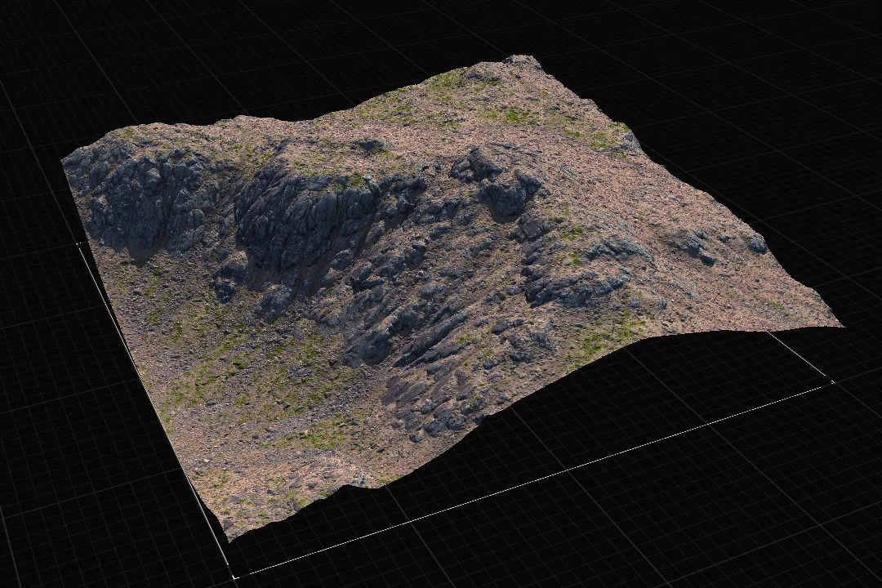The width and height of the screenshot is (882, 588).
Task: Click the bounding box front corner marker
Action: [x=234, y=577]
